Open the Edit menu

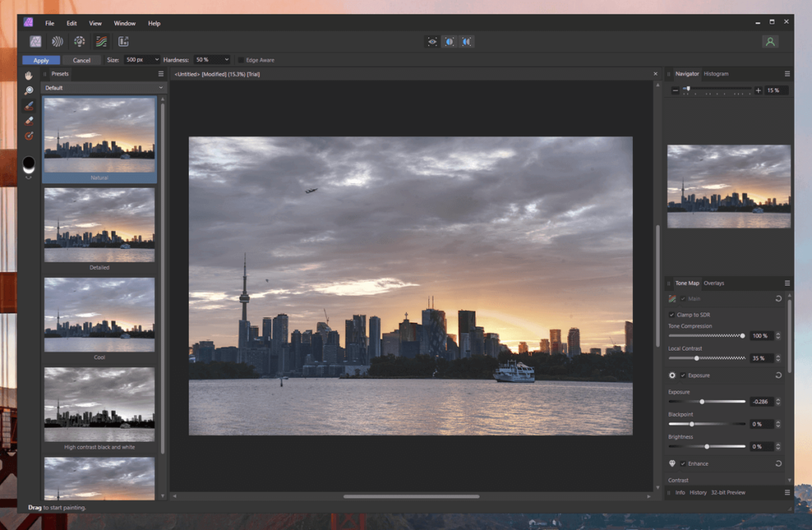(71, 23)
